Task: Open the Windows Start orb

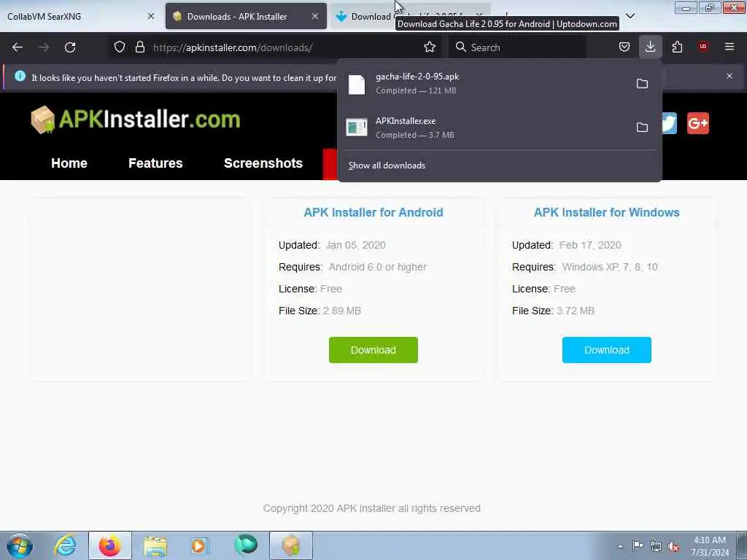Action: pos(20,545)
